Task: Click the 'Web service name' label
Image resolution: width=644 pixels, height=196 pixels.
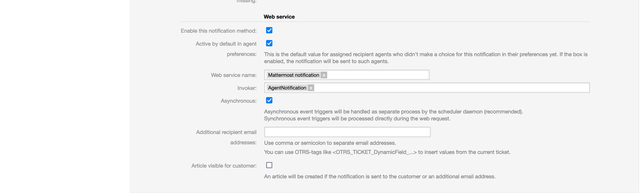Action: click(233, 75)
